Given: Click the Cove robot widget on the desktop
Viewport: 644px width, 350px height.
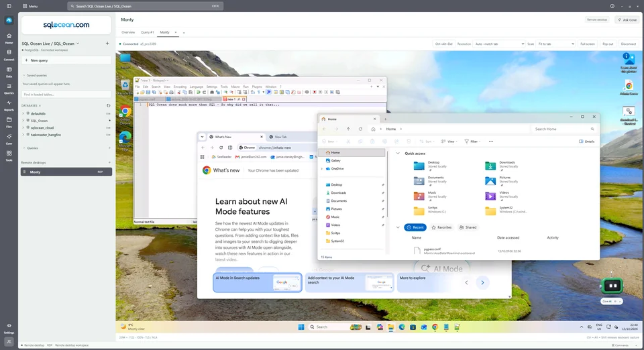Looking at the screenshot, I should click(612, 286).
